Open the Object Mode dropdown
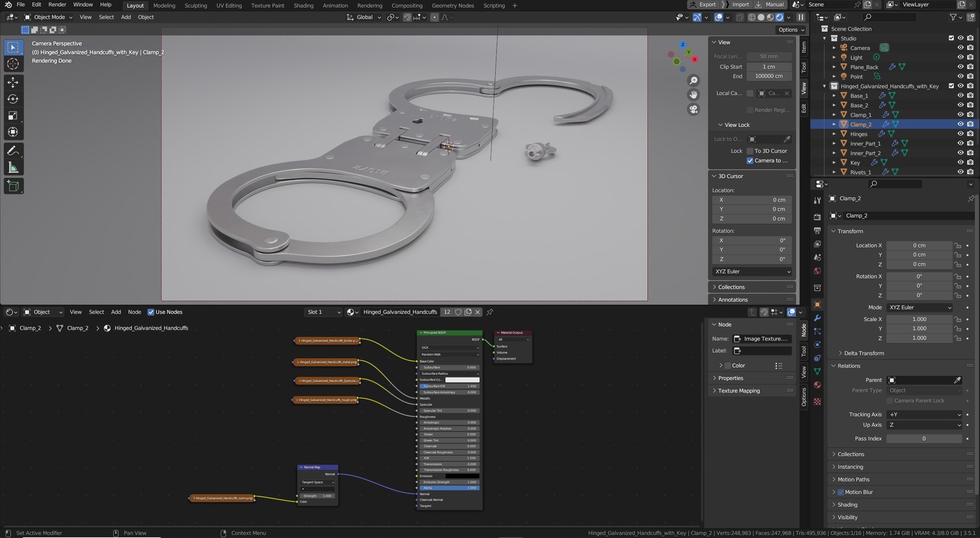 tap(48, 17)
